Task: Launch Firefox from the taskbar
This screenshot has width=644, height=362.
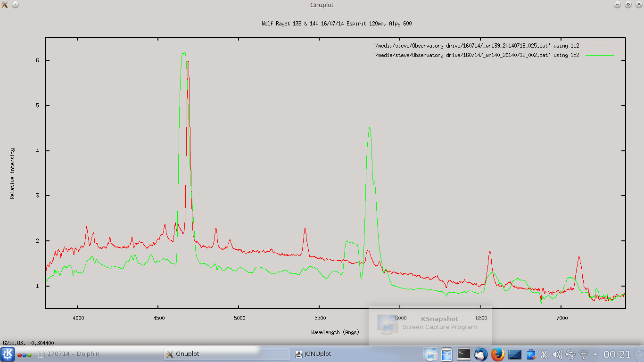Action: 497,354
